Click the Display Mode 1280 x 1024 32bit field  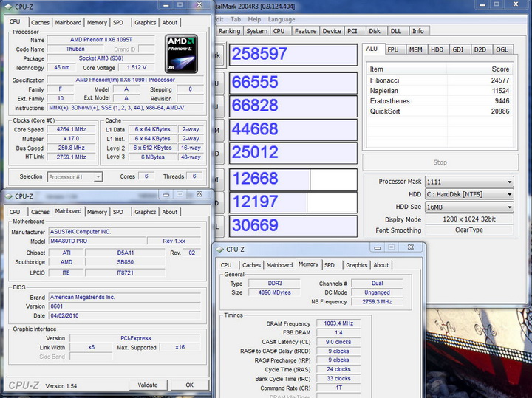tap(469, 219)
